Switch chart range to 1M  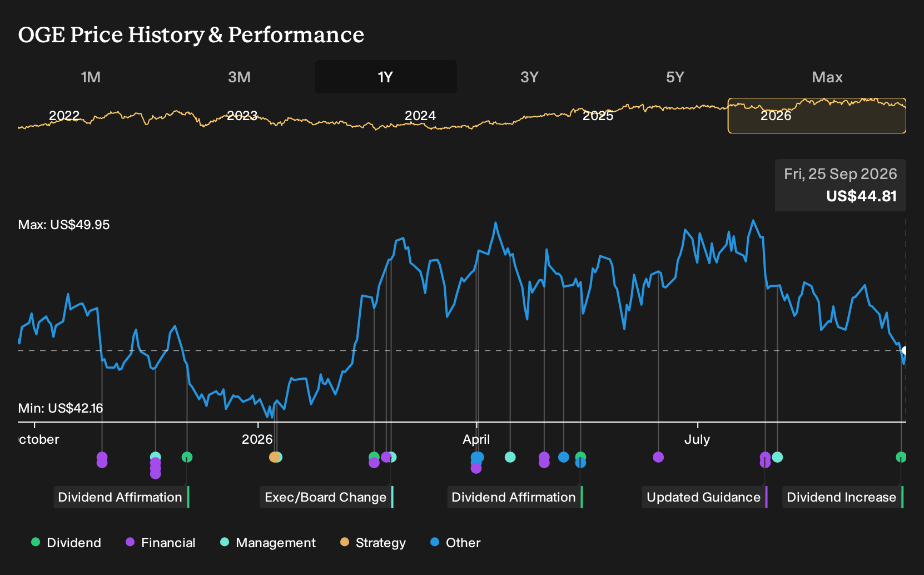[x=91, y=77]
